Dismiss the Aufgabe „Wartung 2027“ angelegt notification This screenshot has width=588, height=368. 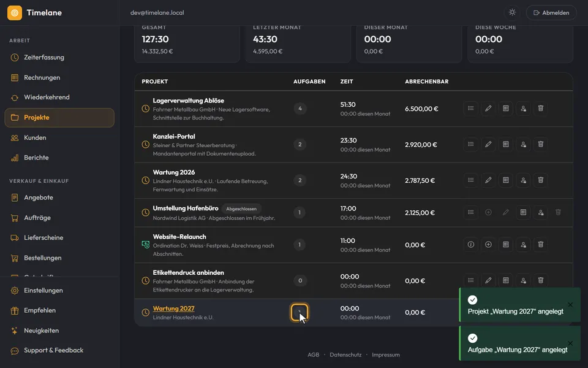pyautogui.click(x=570, y=343)
